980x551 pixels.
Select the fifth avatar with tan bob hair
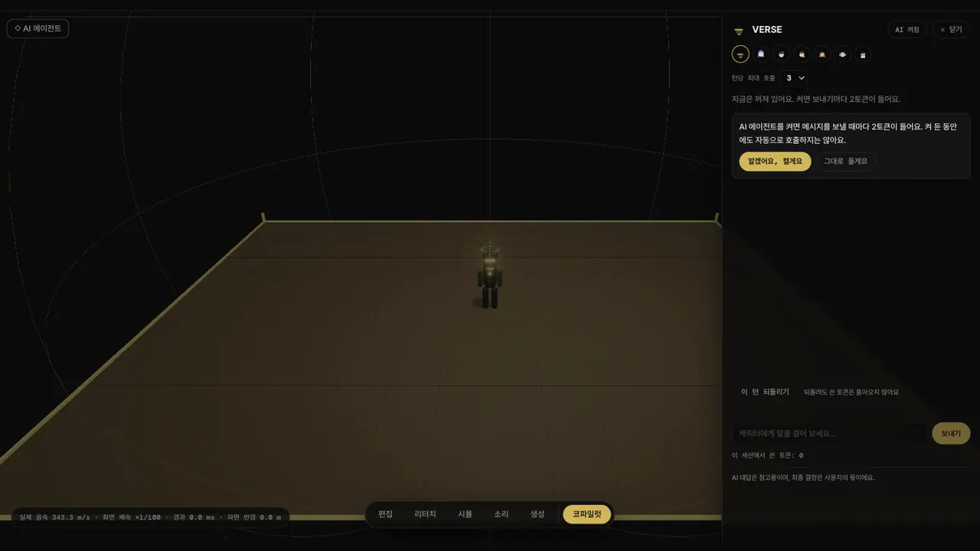coord(822,54)
